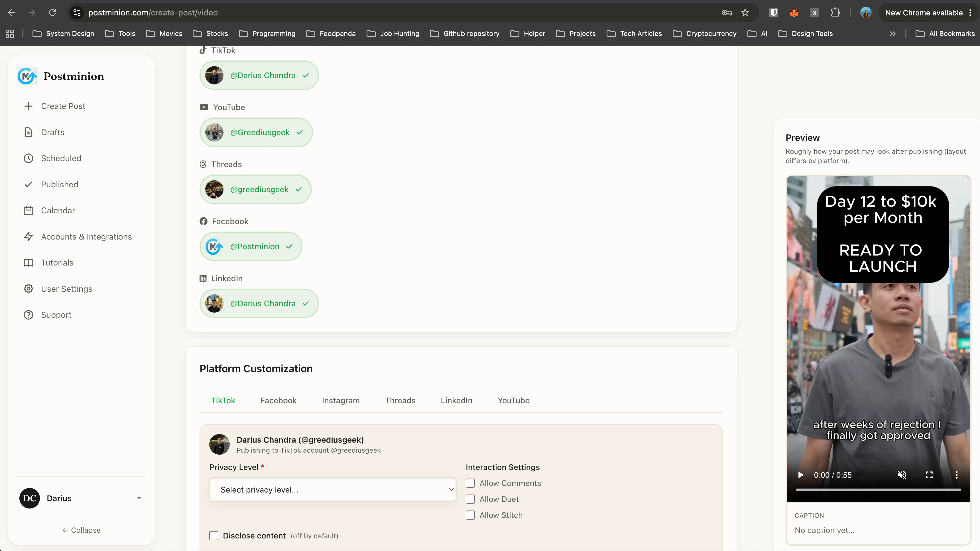Image resolution: width=980 pixels, height=551 pixels.
Task: Open the preview video more options menu
Action: pos(956,475)
